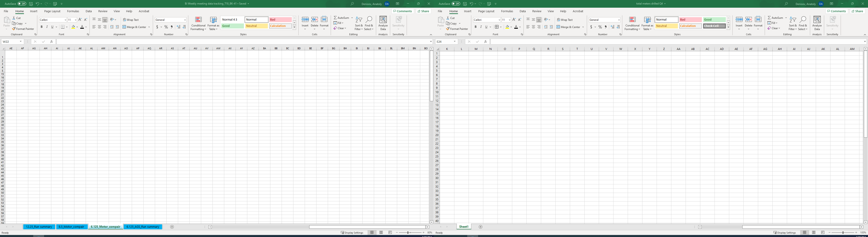868x237 pixels.
Task: Center align text in the Bi Weekly meeting window
Action: pyautogui.click(x=99, y=27)
